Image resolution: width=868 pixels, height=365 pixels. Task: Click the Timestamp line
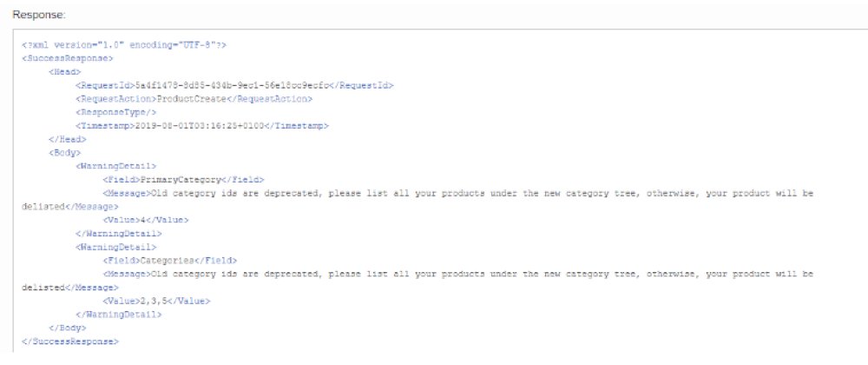(x=202, y=126)
